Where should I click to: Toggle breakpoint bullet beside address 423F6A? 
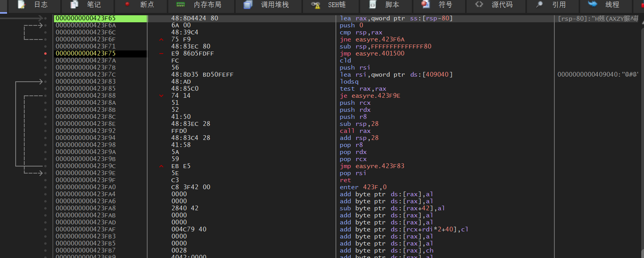(45, 25)
